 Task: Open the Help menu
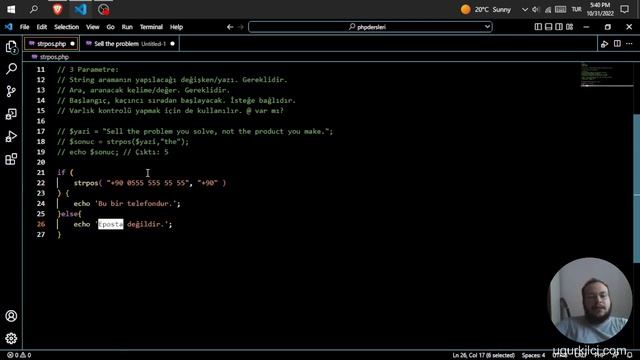coord(176,27)
